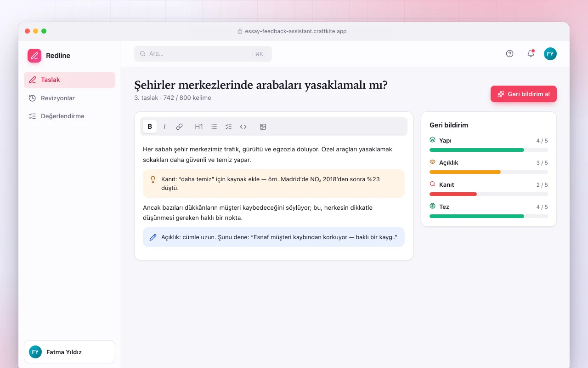Insert a bulleted list
This screenshot has width=588, height=368.
pos(214,126)
